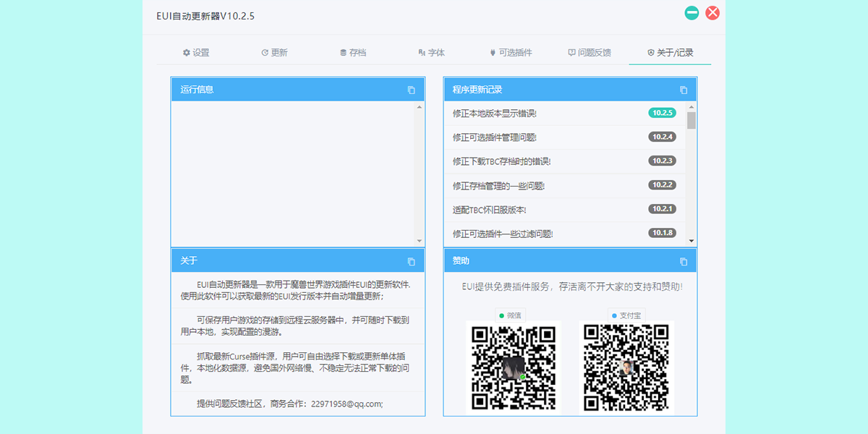Viewport: 868px width, 434px height.
Task: Click the 10.2.4 version badge
Action: point(662,137)
